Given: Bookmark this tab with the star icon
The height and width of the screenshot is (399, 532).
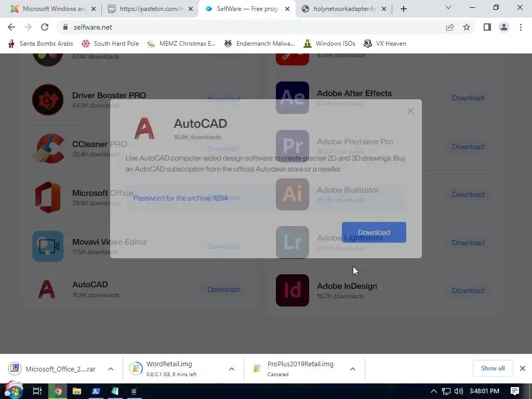Looking at the screenshot, I should pos(467,27).
